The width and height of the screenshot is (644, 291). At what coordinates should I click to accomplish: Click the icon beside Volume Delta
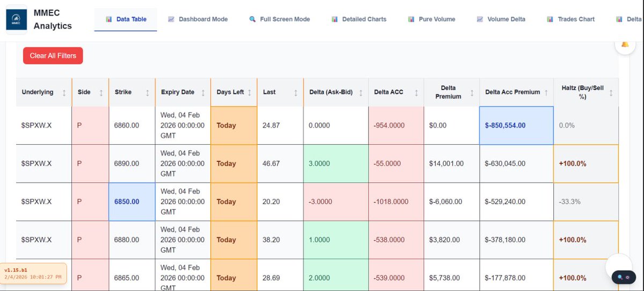480,19
